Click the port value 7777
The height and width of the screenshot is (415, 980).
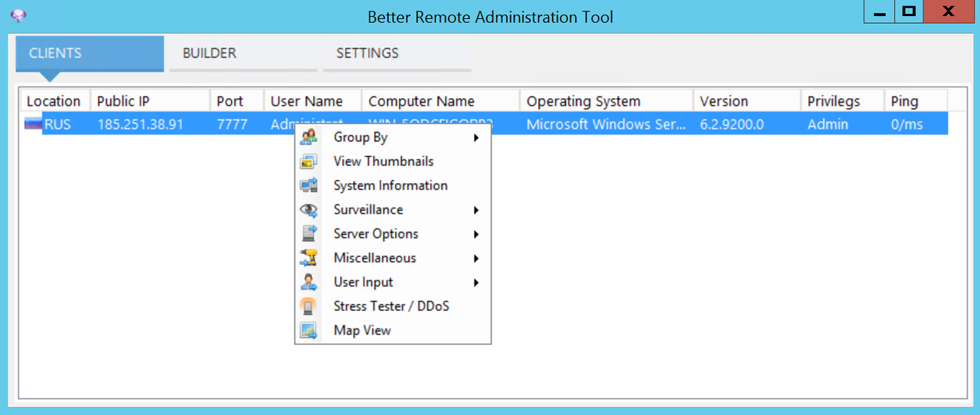click(232, 124)
